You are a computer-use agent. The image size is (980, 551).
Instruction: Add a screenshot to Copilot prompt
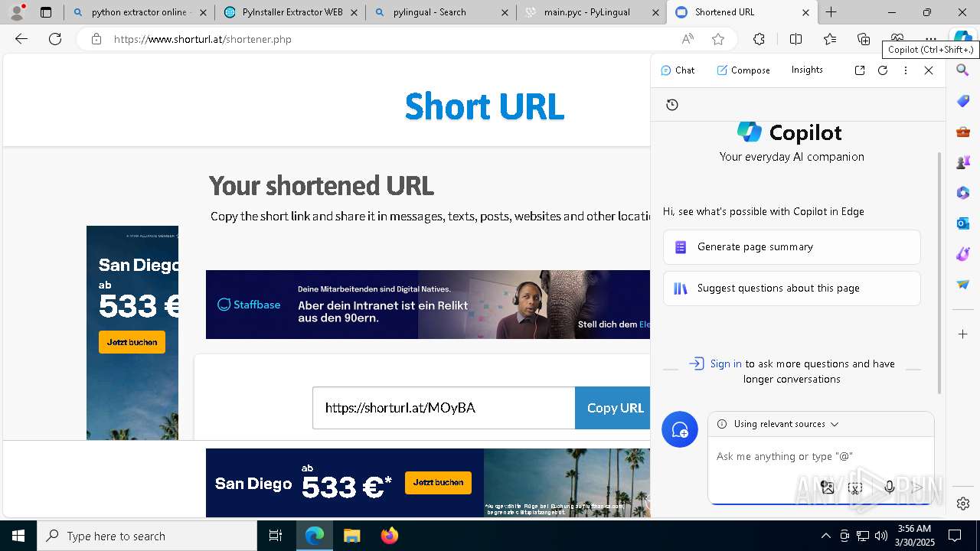tap(855, 487)
